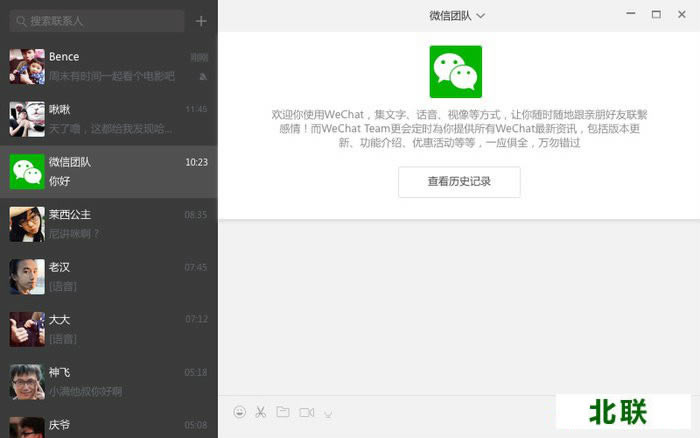
Task: Open the 庆爷 conversation
Action: coord(108,426)
